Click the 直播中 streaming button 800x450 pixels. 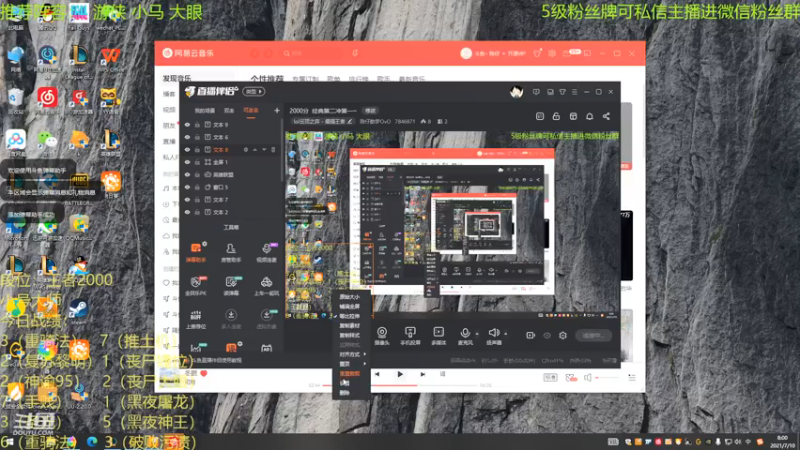click(x=593, y=335)
